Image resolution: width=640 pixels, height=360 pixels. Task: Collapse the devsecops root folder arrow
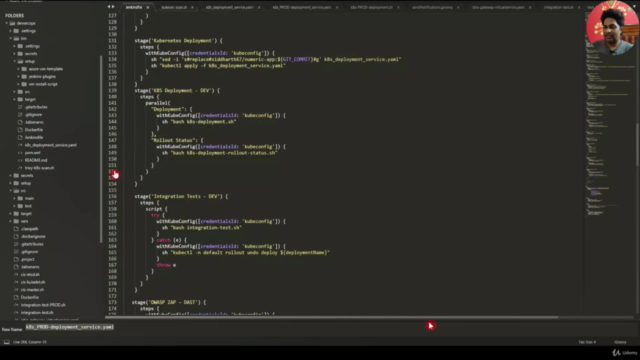pyautogui.click(x=7, y=23)
